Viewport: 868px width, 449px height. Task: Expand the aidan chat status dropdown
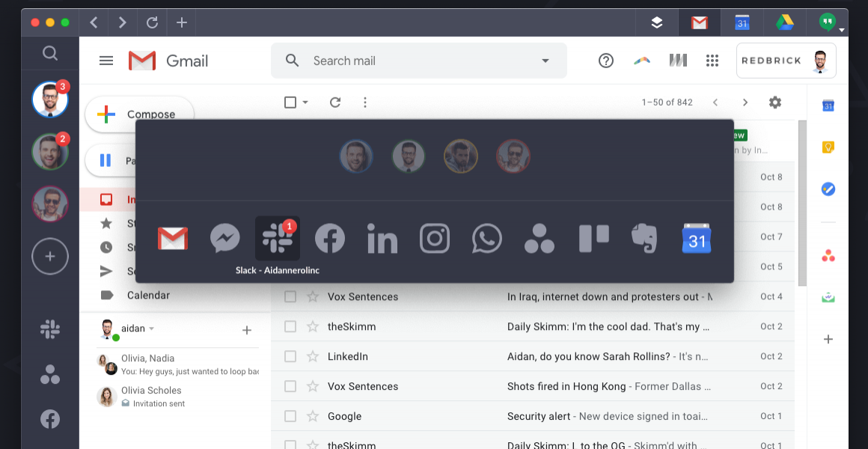152,329
